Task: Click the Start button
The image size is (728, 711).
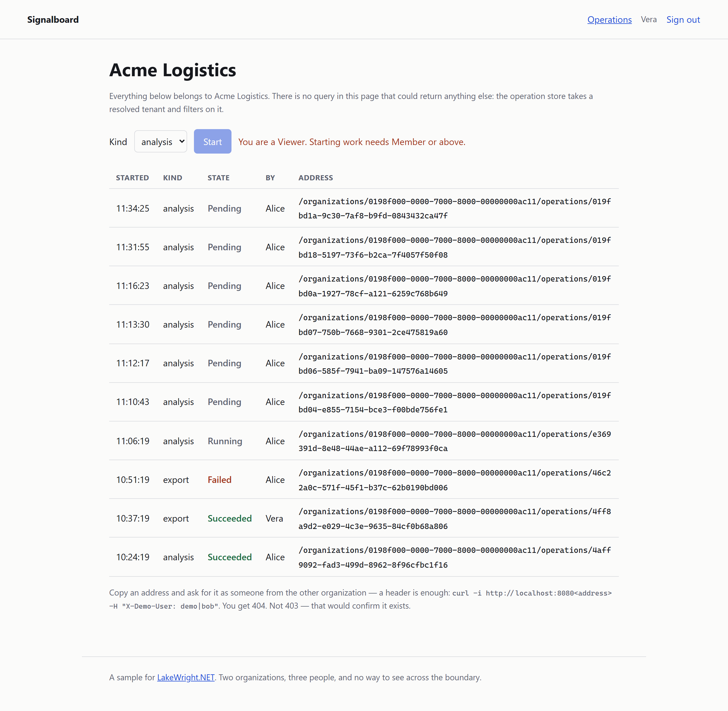Action: pyautogui.click(x=212, y=142)
